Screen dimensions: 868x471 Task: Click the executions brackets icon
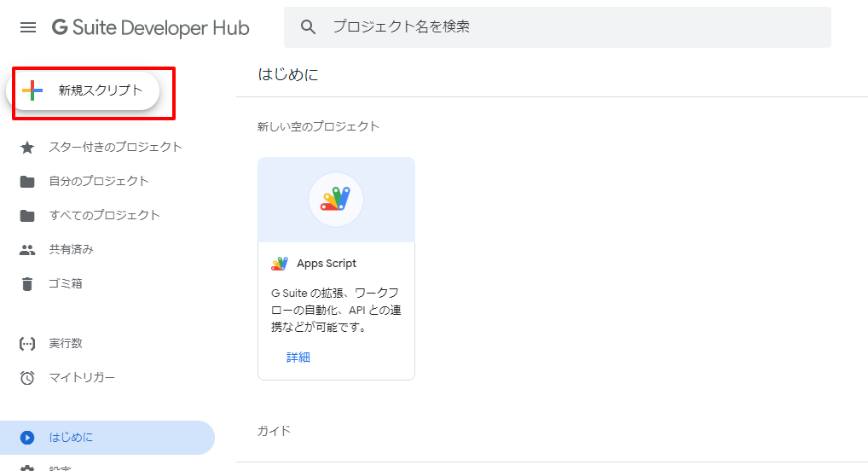(x=27, y=344)
